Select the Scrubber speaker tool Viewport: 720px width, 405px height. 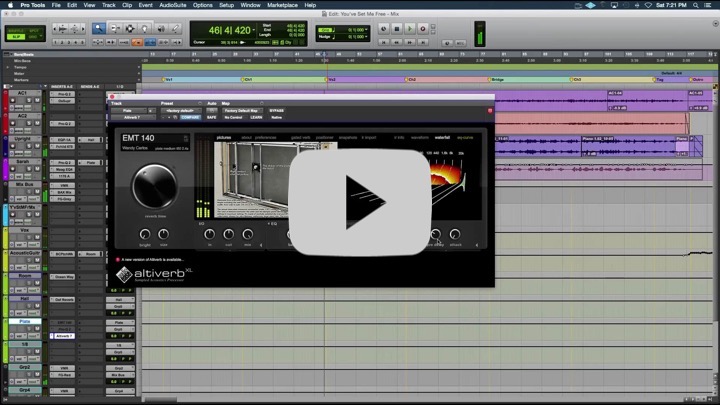(x=161, y=28)
